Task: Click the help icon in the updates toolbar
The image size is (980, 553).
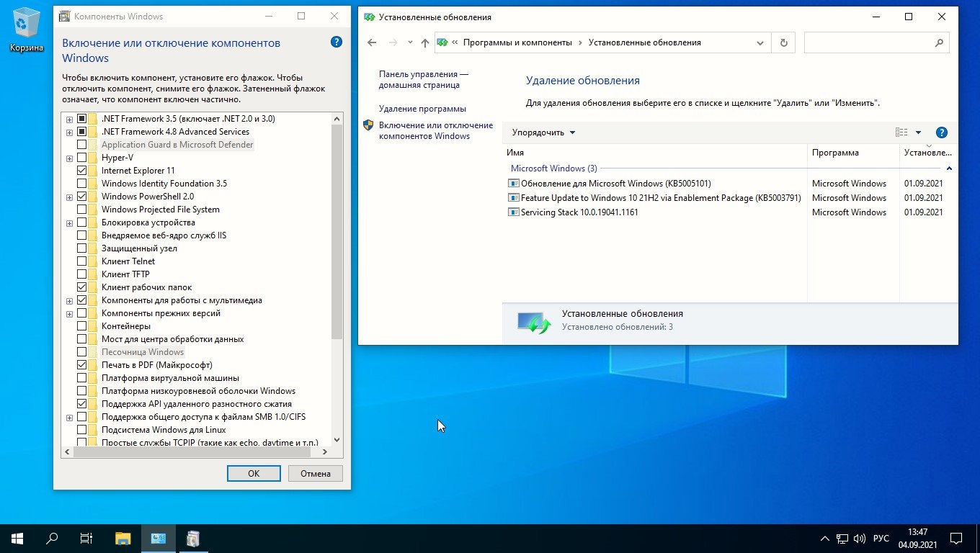Action: pos(941,132)
